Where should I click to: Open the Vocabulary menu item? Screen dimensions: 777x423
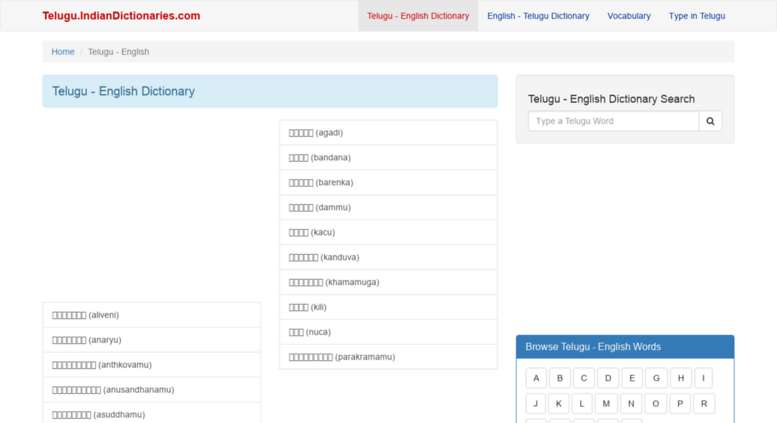629,16
